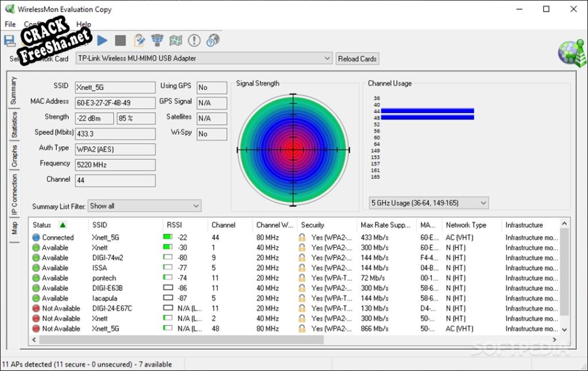Open the File menu
The width and height of the screenshot is (588, 371).
click(x=10, y=25)
